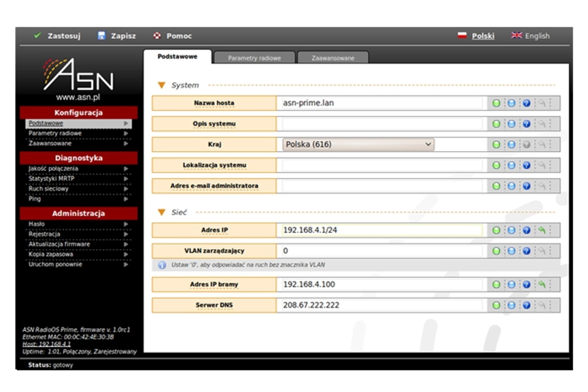Click the blue circle icon in Nazwa hosta row

(511, 103)
